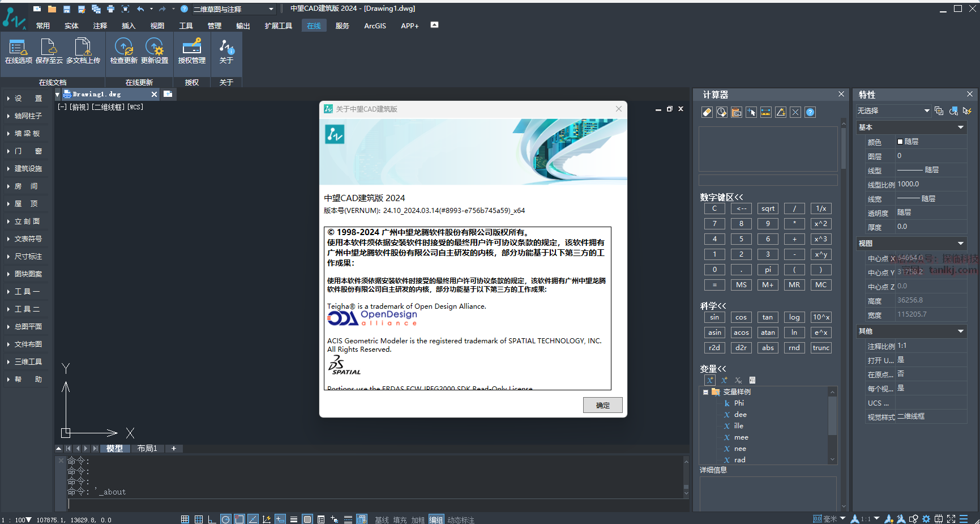980x524 pixels.
Task: Click the calculator eraser clear icon
Action: point(707,112)
